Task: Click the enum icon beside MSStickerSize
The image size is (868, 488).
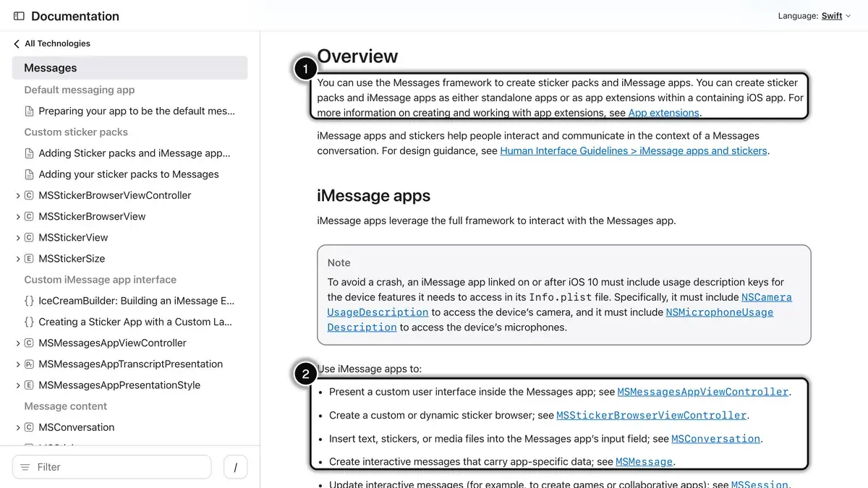Action: pos(29,259)
